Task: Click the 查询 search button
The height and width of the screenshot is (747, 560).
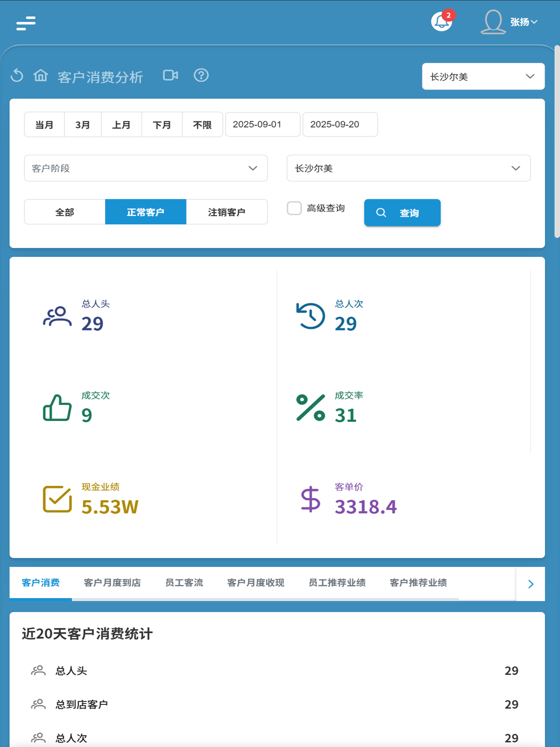Action: point(402,213)
